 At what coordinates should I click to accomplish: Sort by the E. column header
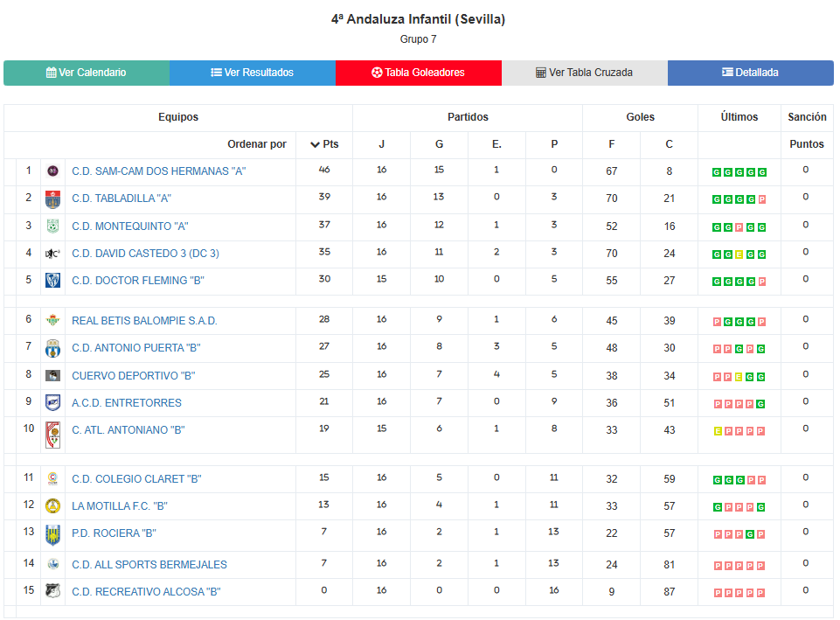pyautogui.click(x=496, y=144)
